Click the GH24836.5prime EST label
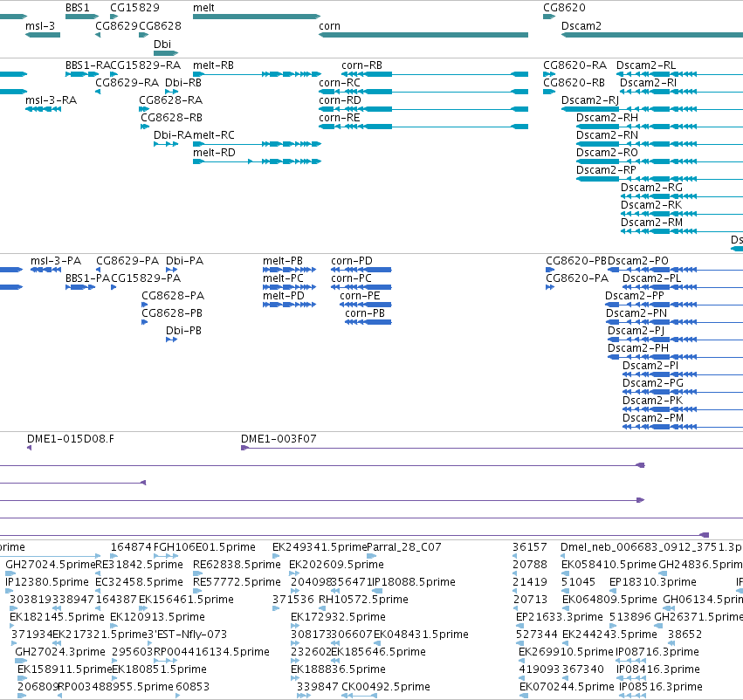743x700 pixels. [x=700, y=565]
